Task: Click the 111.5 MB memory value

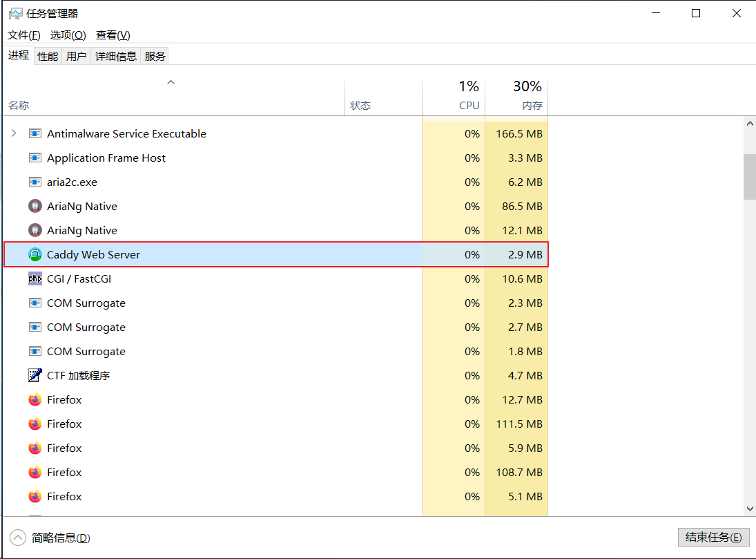Action: [x=519, y=424]
